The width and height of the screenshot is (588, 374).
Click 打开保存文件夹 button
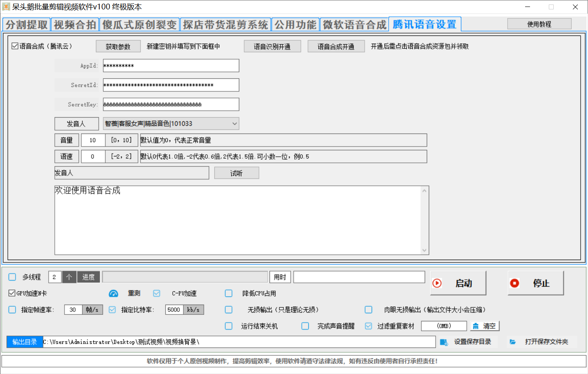point(542,342)
